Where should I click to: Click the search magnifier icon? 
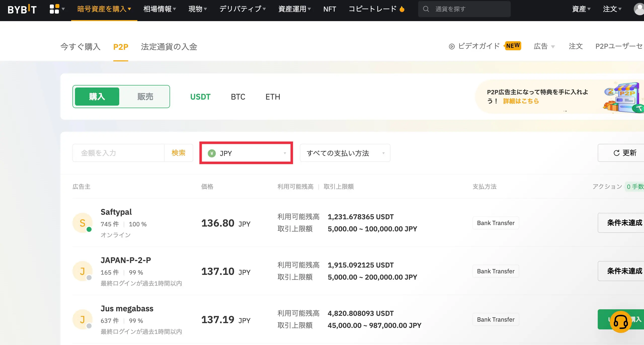(x=426, y=9)
